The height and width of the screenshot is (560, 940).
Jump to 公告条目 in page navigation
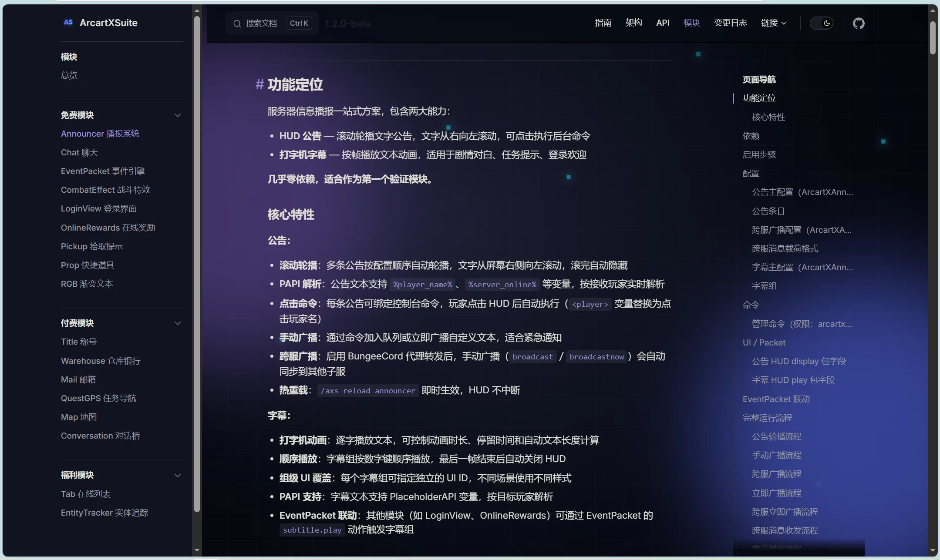768,211
